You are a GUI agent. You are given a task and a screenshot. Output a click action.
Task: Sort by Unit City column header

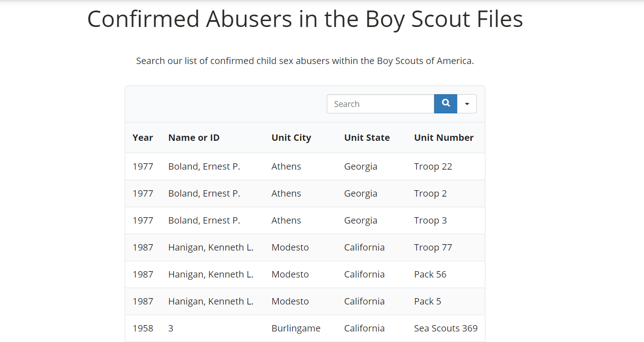pos(291,138)
